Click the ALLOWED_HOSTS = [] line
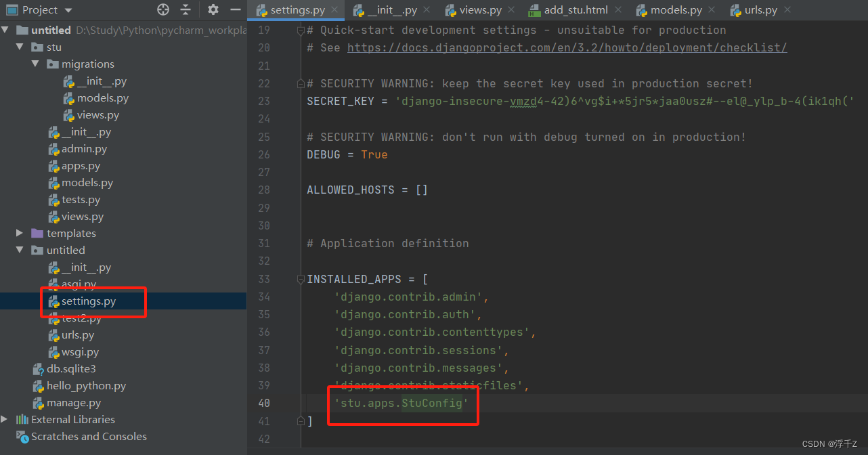This screenshot has height=455, width=868. point(368,190)
